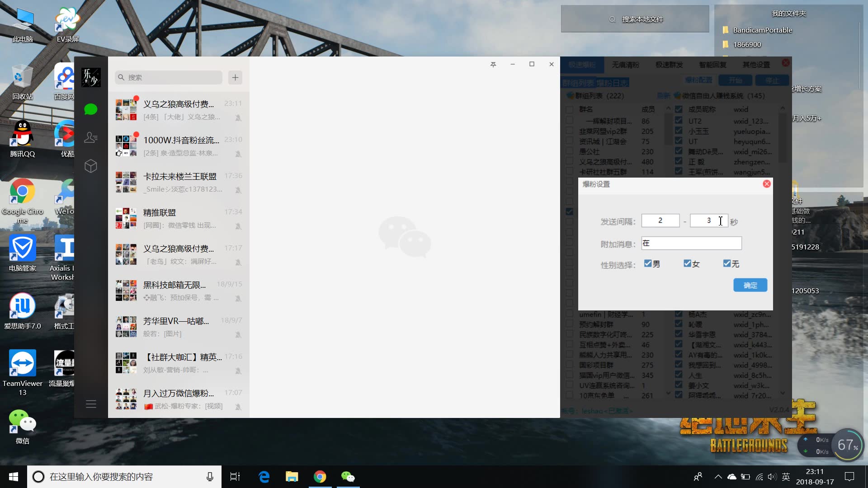Image resolution: width=868 pixels, height=488 pixels.
Task: Toggle the 男 gender checkbox
Action: click(x=648, y=263)
